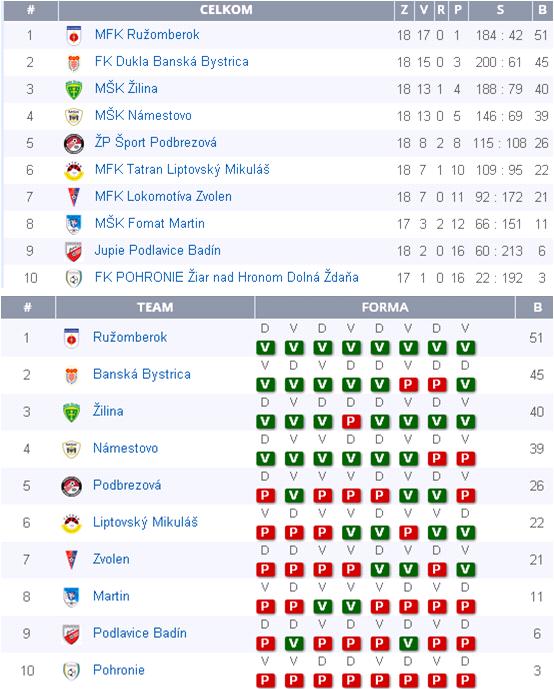
Task: Open the FK Dukla Banská Bystrica team link
Action: [x=172, y=62]
